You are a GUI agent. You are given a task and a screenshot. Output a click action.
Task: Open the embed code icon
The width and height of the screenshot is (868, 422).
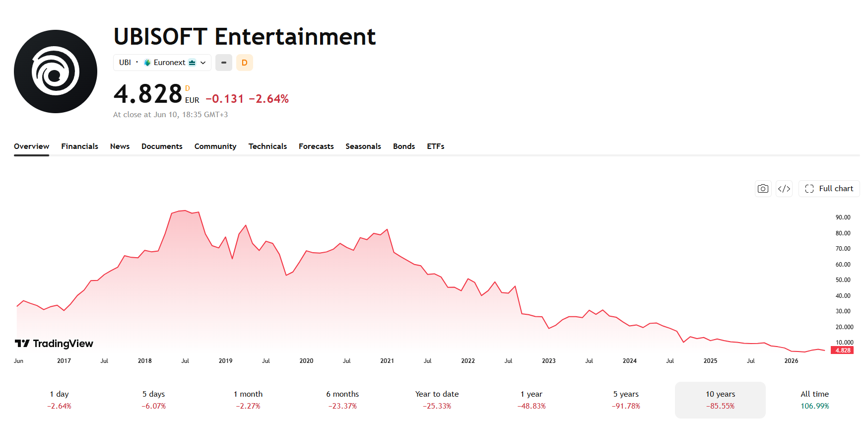(784, 189)
